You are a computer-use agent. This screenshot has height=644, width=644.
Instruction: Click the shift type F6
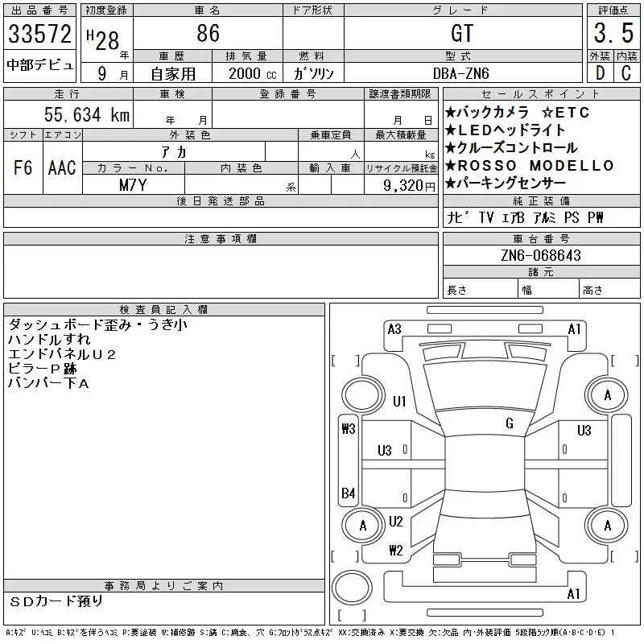coord(23,167)
